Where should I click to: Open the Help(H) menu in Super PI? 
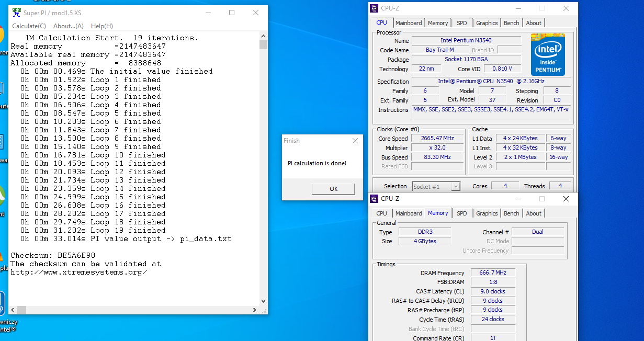click(102, 26)
